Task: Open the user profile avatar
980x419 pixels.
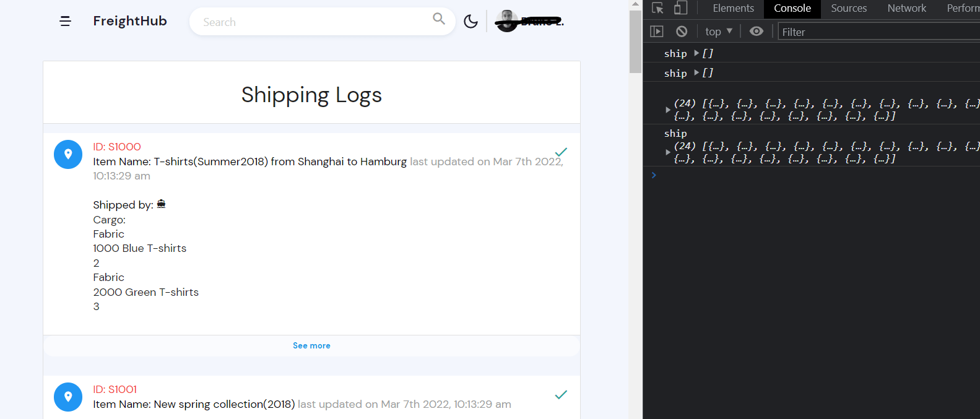Action: point(507,21)
